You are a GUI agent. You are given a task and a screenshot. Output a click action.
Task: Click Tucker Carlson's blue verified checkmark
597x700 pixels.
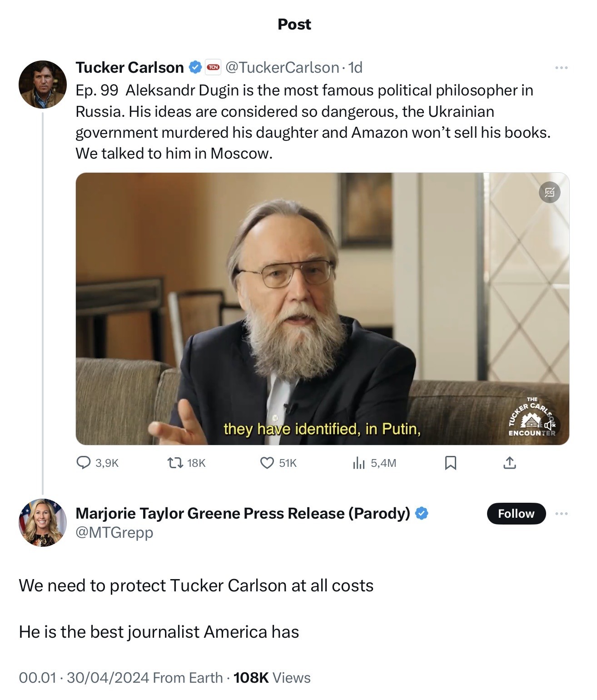click(195, 67)
